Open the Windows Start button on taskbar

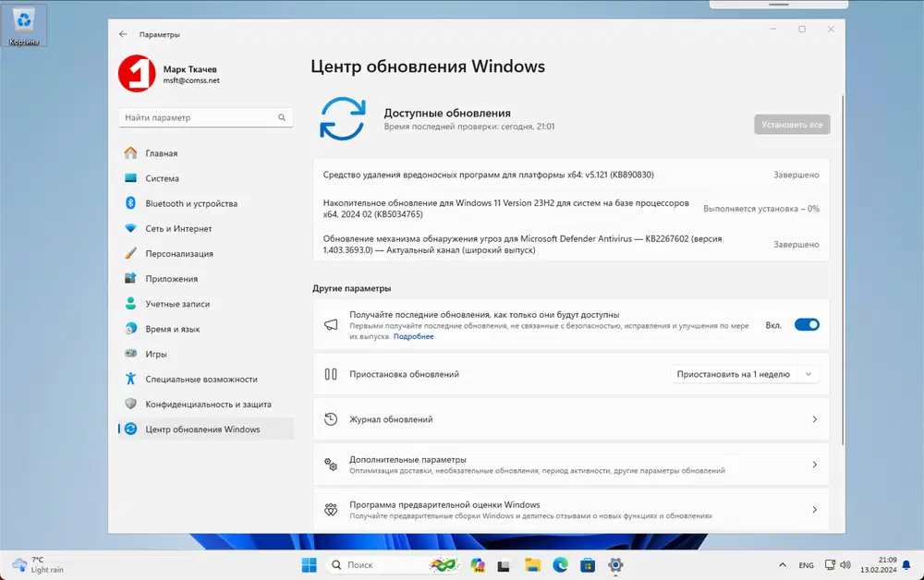[x=309, y=565]
